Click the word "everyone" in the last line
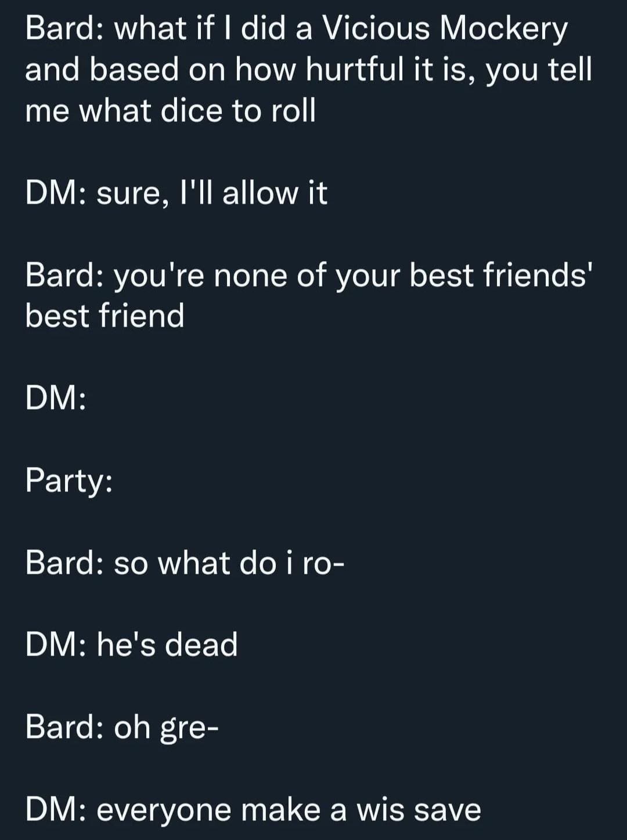 [164, 810]
